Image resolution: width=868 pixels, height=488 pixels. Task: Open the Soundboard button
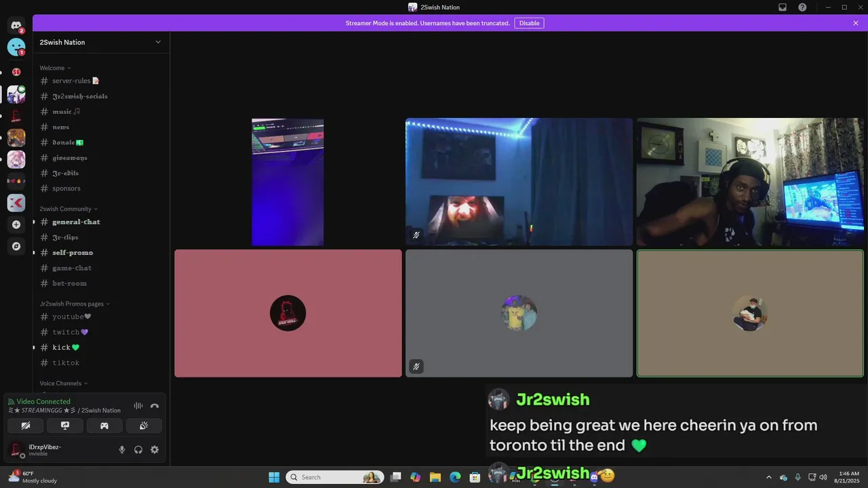pos(144,426)
